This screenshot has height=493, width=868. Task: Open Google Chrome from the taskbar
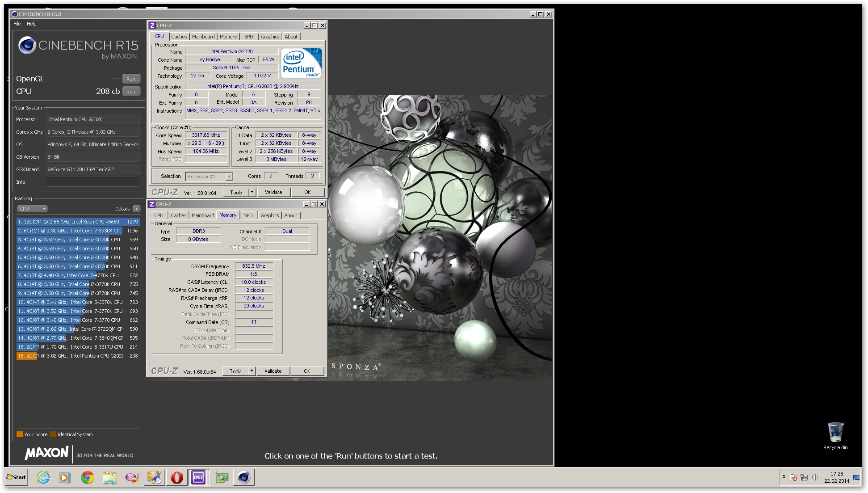(88, 477)
